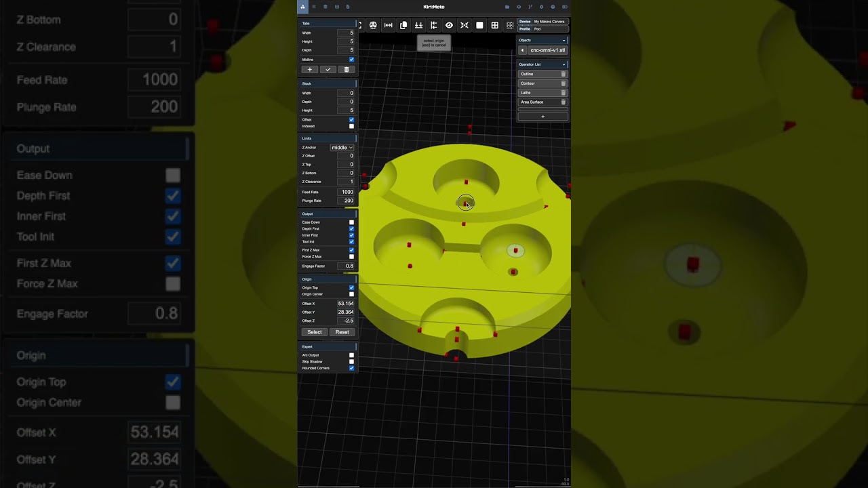The image size is (868, 488).
Task: Click the help question mark icon
Action: (x=553, y=7)
